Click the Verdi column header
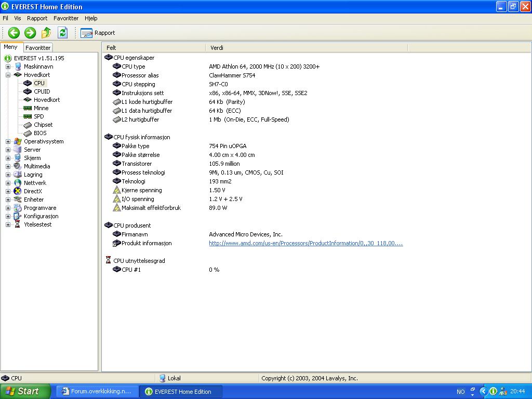This screenshot has height=399, width=532. pyautogui.click(x=307, y=48)
